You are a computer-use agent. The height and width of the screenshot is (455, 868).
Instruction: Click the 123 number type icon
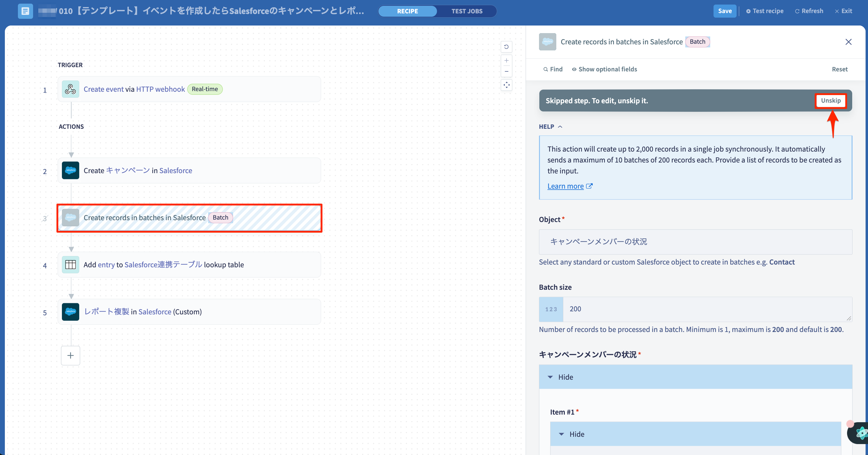551,309
